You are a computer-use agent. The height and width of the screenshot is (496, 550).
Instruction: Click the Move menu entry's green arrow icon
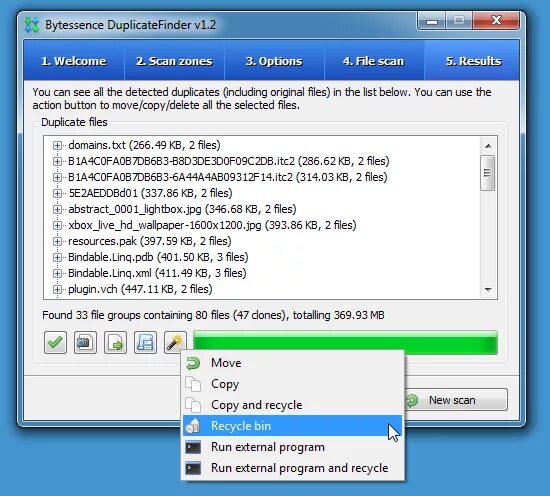tap(193, 363)
